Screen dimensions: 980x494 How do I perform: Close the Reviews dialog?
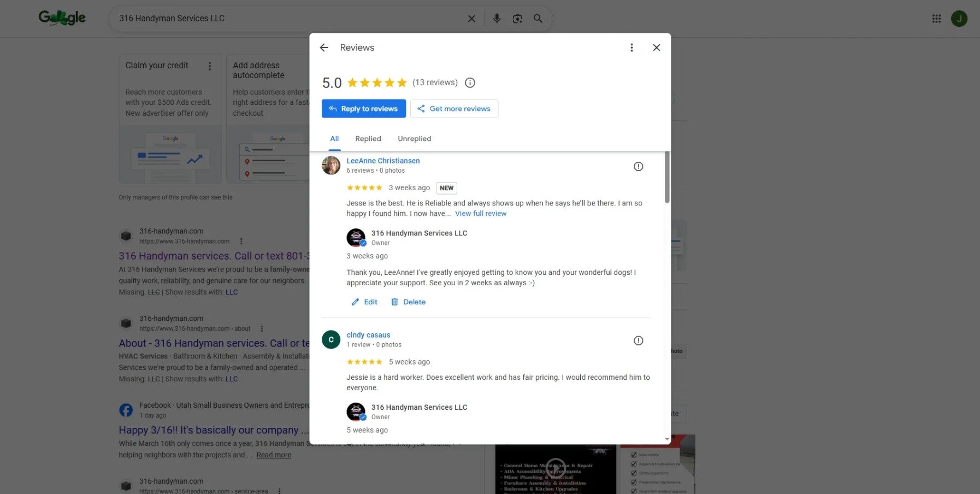[657, 48]
